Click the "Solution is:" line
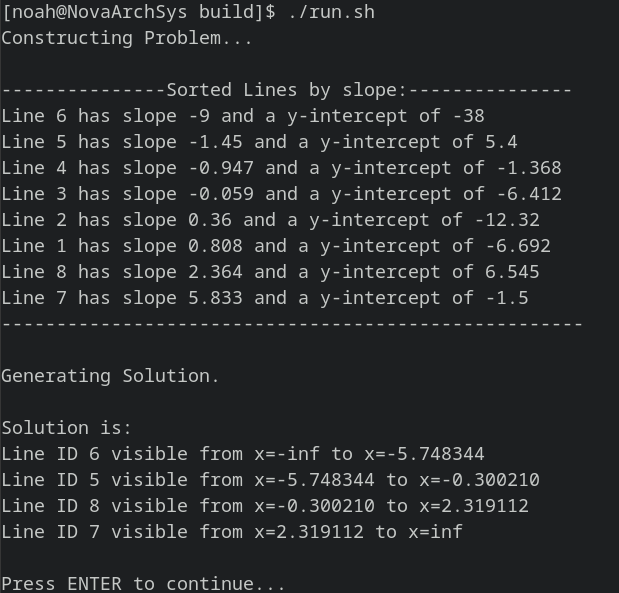Image resolution: width=619 pixels, height=593 pixels. pos(66,428)
